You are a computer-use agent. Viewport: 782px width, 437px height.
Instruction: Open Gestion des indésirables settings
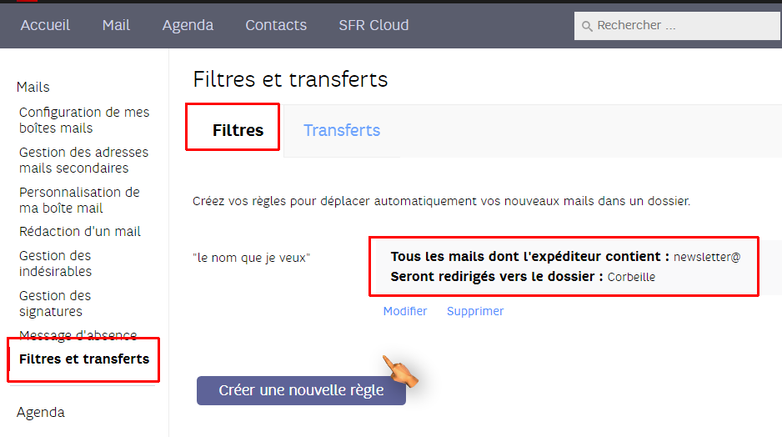(x=55, y=263)
